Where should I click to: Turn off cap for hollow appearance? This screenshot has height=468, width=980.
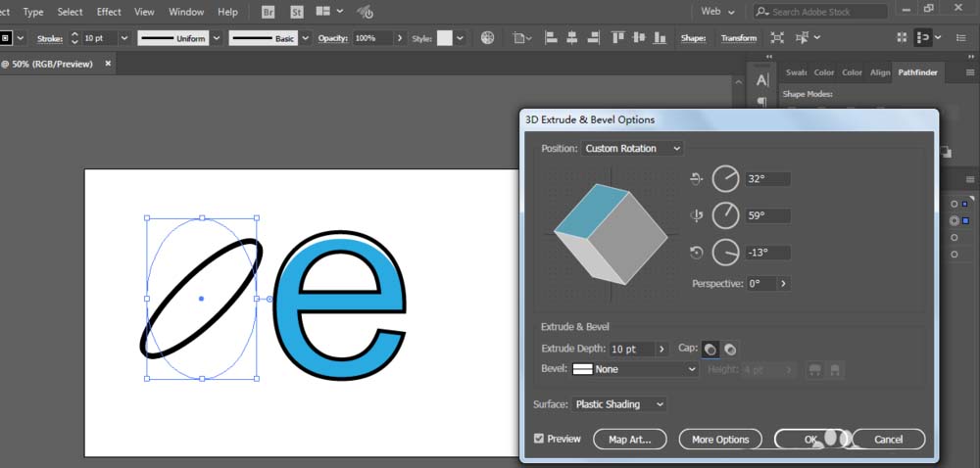(730, 350)
